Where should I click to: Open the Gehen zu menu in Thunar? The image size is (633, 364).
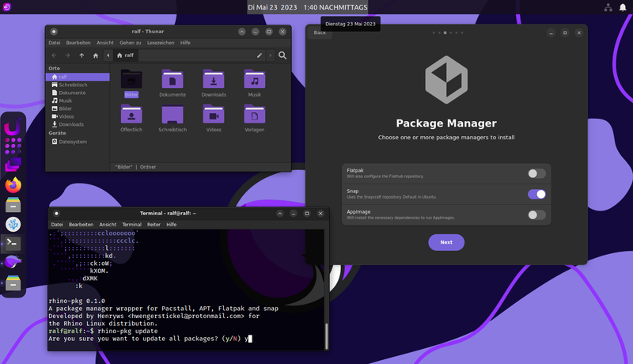[x=131, y=43]
